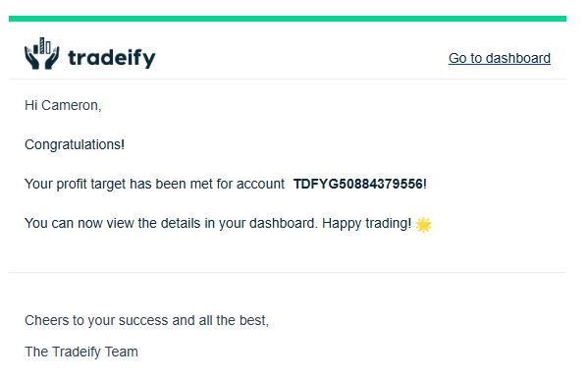Click the divider line above the sign-off
Image resolution: width=588 pixels, height=380 pixels.
coord(288,272)
